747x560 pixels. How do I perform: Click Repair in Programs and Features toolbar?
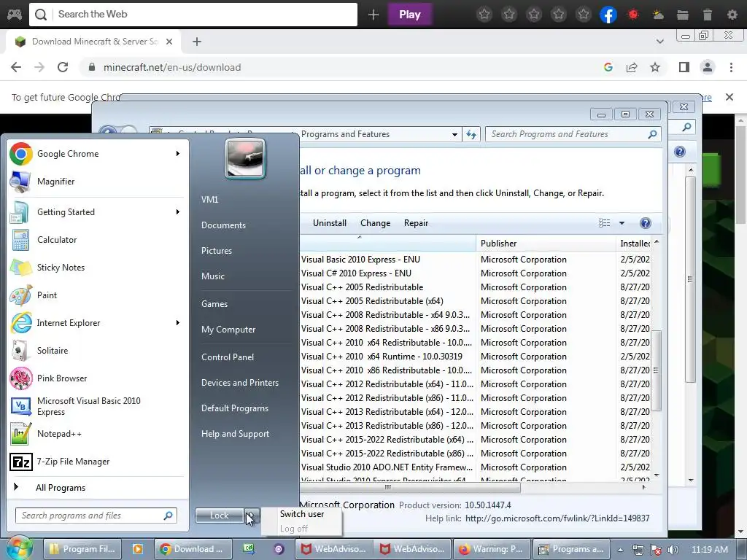(x=416, y=223)
